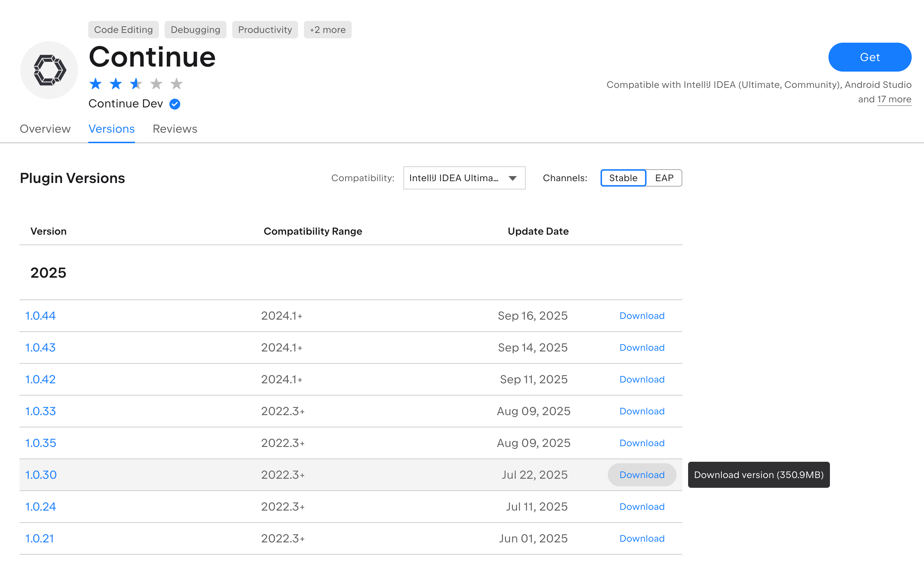Click the first blue rating star
Image resolution: width=924 pixels, height=580 pixels.
(x=95, y=84)
